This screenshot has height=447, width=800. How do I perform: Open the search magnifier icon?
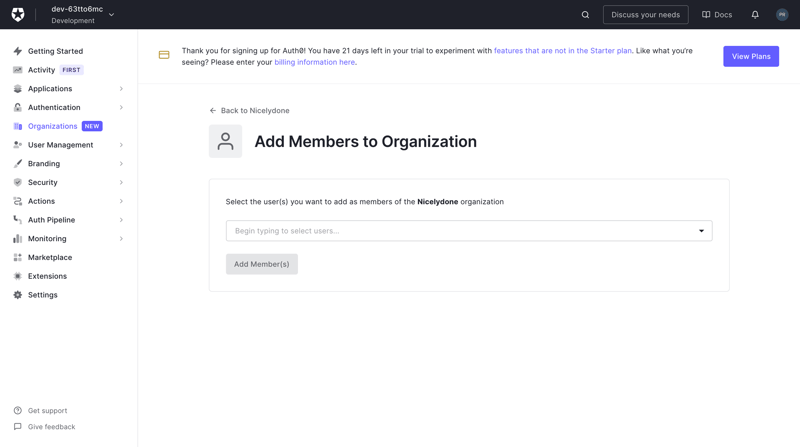click(585, 15)
